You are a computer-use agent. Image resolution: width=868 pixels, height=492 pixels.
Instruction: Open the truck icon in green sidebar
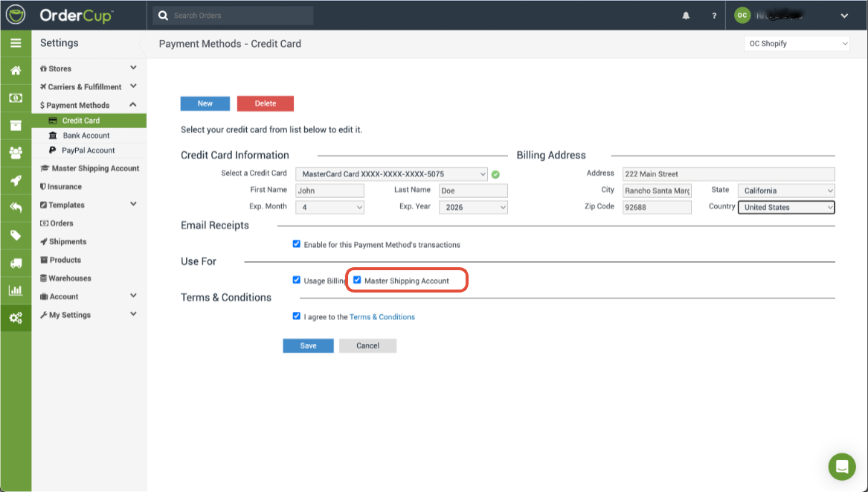16,263
